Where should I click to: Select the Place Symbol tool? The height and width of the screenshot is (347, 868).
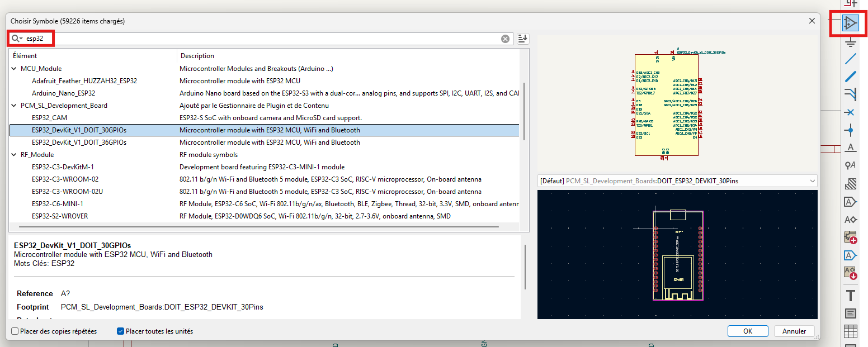tap(850, 23)
